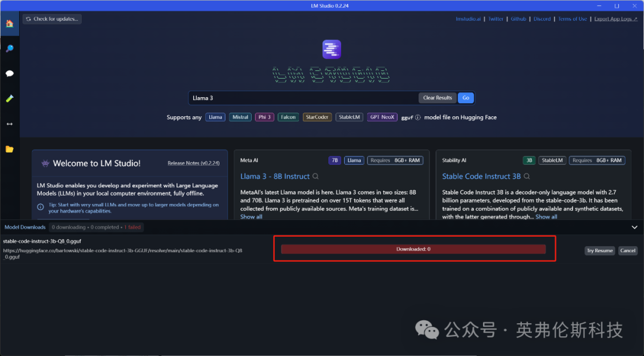Maximize the LM Studio window
Image resolution: width=644 pixels, height=356 pixels.
pos(617,6)
